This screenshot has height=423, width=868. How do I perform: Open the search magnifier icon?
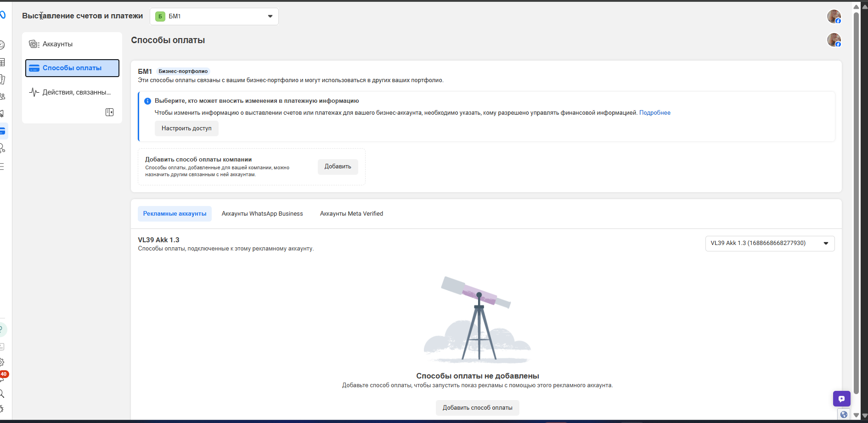(2, 394)
